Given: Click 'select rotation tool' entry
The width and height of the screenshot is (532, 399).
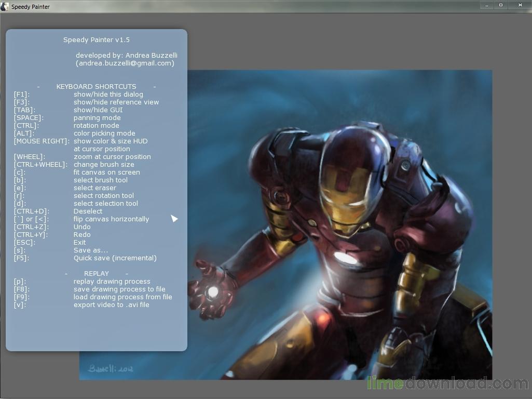Looking at the screenshot, I should [x=103, y=196].
